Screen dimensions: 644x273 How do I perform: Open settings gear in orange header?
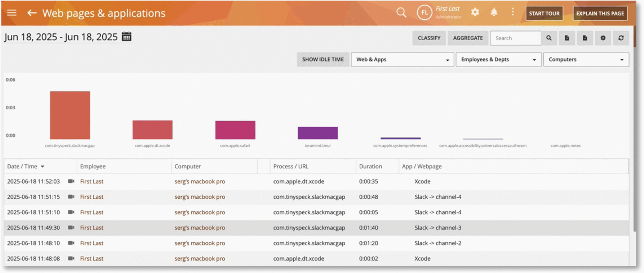(x=475, y=12)
